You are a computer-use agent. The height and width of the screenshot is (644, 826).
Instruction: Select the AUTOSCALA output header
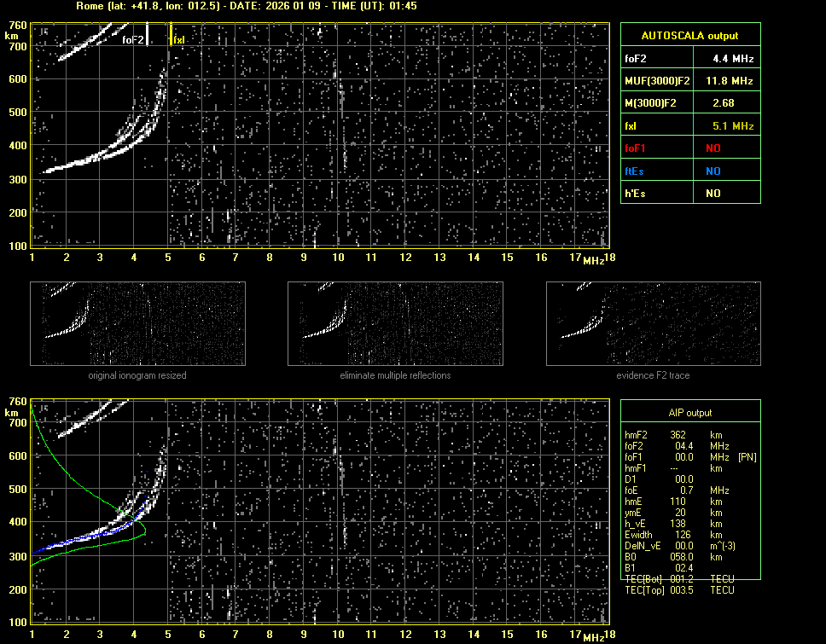689,36
